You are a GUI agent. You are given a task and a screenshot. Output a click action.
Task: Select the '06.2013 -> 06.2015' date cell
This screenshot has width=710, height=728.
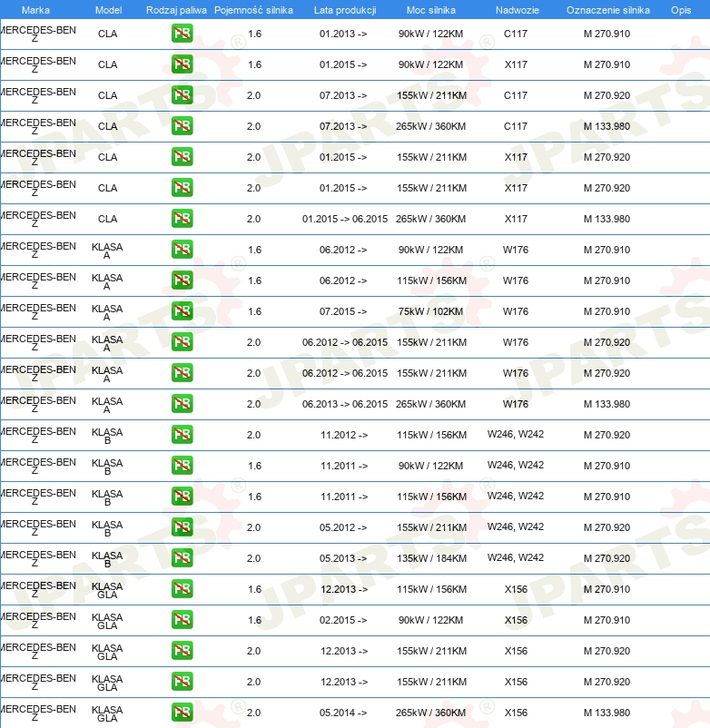(345, 404)
